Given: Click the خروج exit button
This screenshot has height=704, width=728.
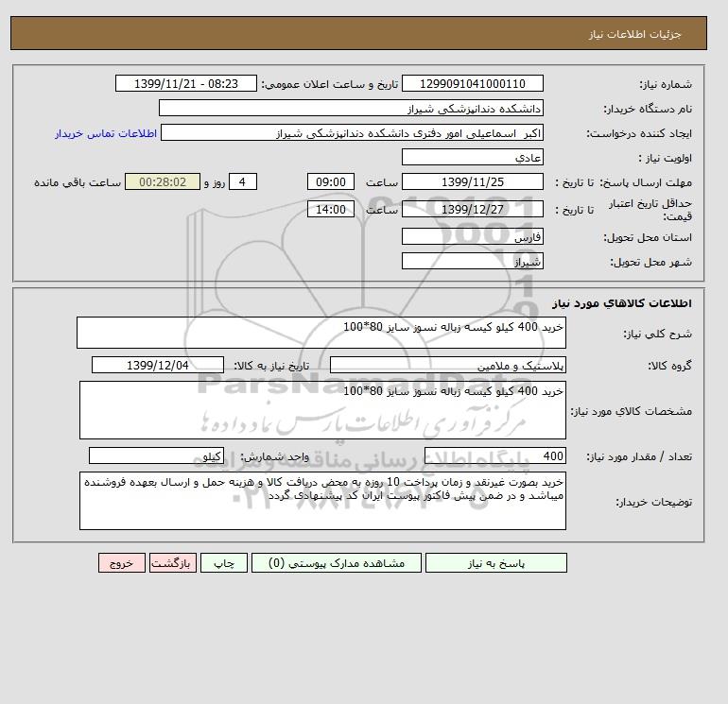Looking at the screenshot, I should [x=122, y=562].
